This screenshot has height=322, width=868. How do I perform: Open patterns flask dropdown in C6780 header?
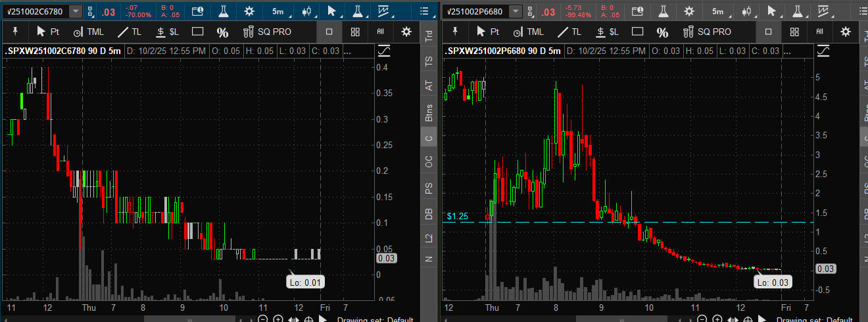358,11
